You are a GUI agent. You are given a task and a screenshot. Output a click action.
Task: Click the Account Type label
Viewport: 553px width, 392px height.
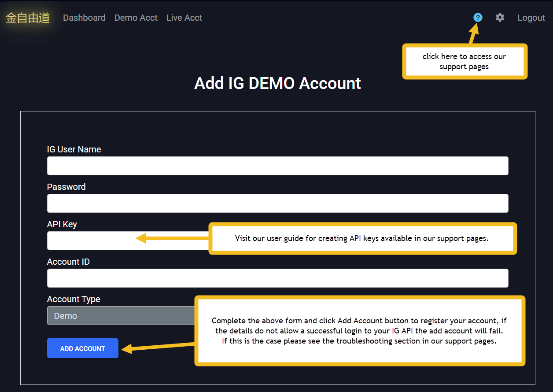74,299
